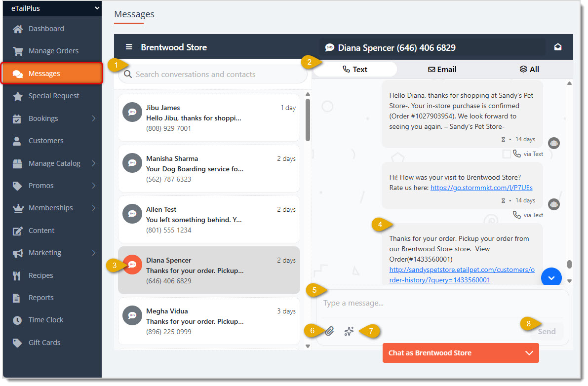Click the Reports document icon

pos(16,298)
